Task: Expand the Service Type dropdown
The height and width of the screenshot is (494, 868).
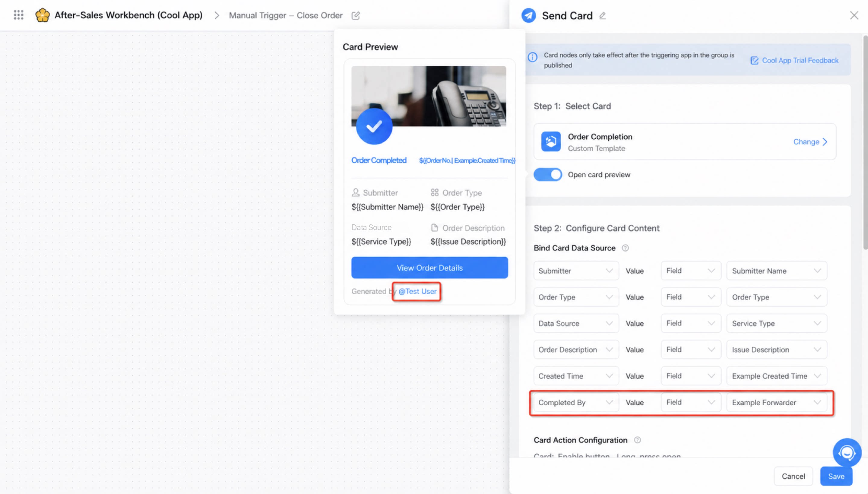Action: pos(776,323)
